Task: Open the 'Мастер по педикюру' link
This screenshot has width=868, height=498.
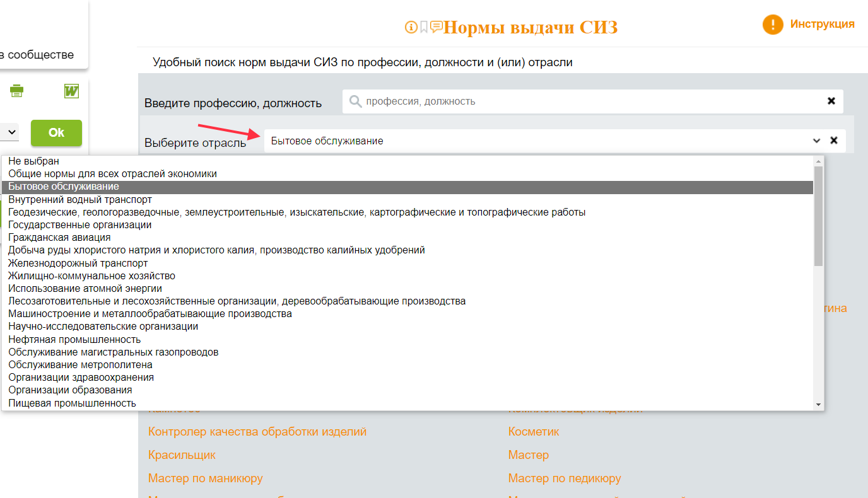Action: [x=565, y=478]
